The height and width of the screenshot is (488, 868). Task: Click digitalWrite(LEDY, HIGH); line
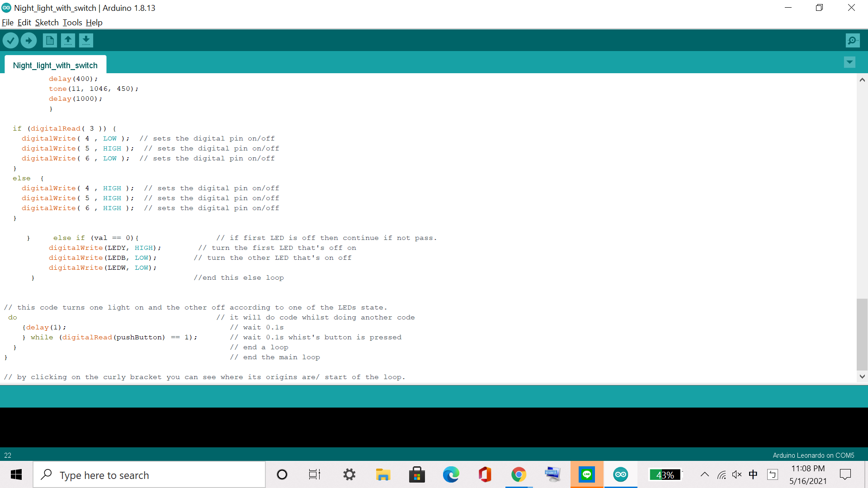pos(105,248)
